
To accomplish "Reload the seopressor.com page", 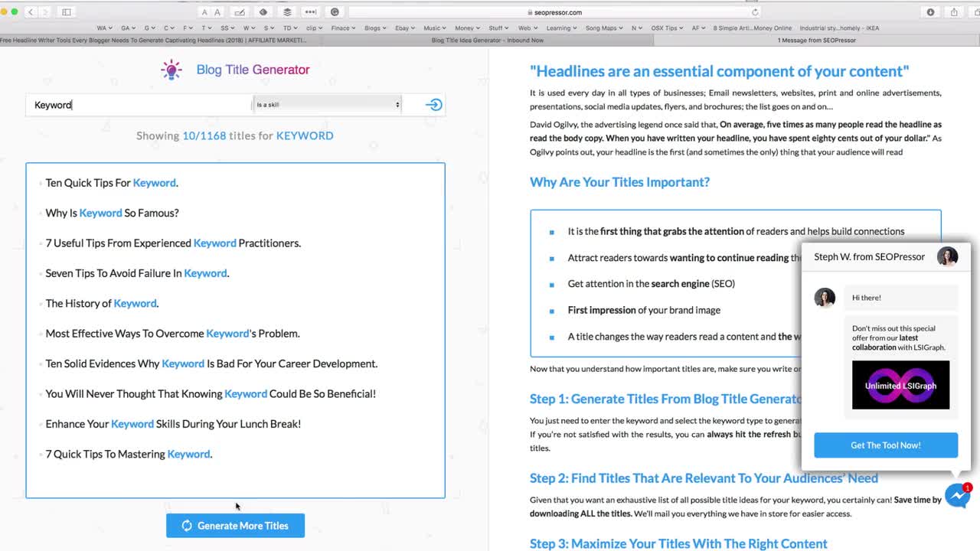I will [x=755, y=12].
